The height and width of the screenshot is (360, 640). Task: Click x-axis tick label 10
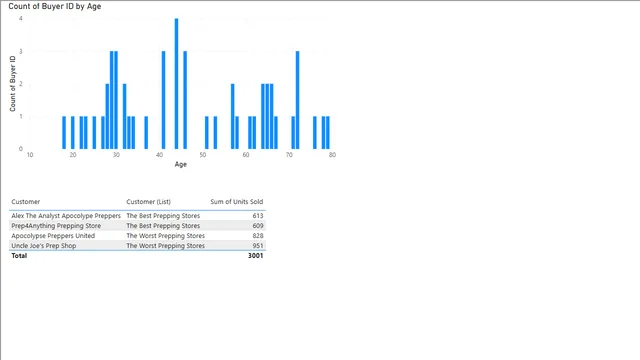coord(30,155)
